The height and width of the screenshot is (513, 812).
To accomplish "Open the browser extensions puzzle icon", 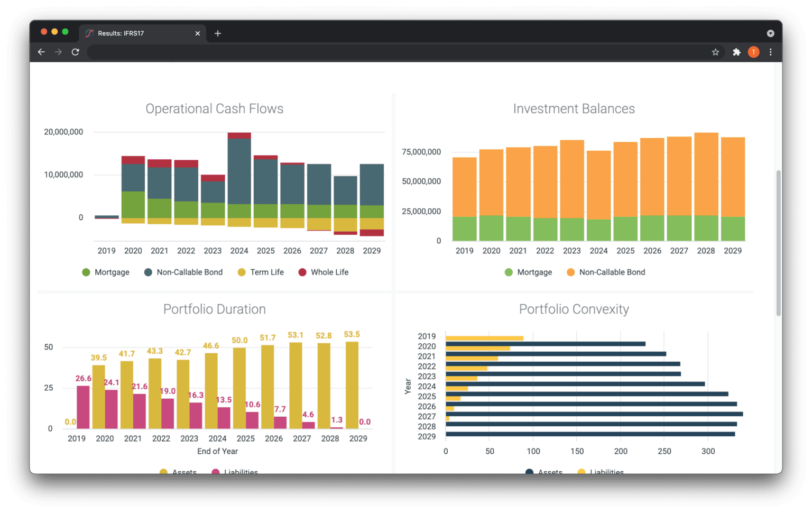I will (x=737, y=52).
